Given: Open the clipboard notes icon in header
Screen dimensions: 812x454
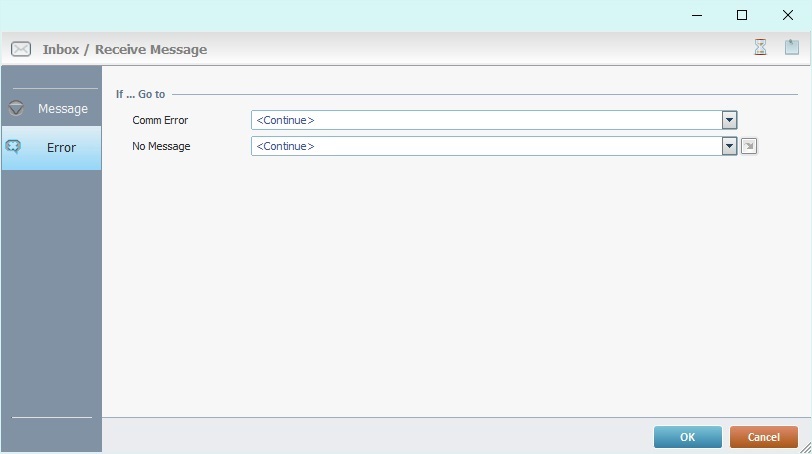Looking at the screenshot, I should (791, 48).
